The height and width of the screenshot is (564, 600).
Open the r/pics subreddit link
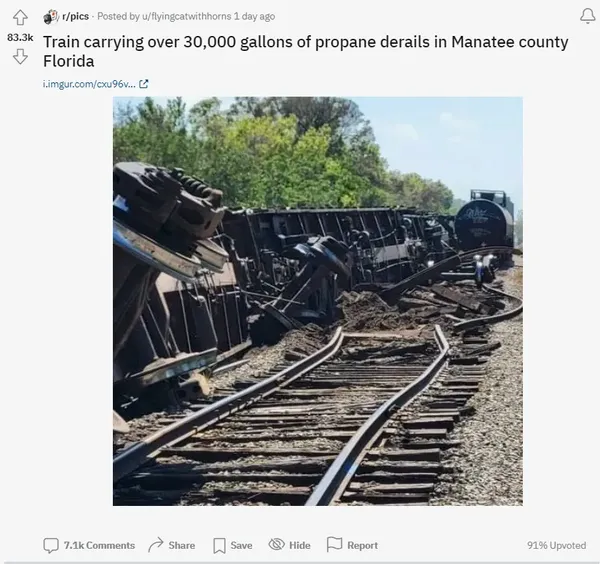coord(75,16)
